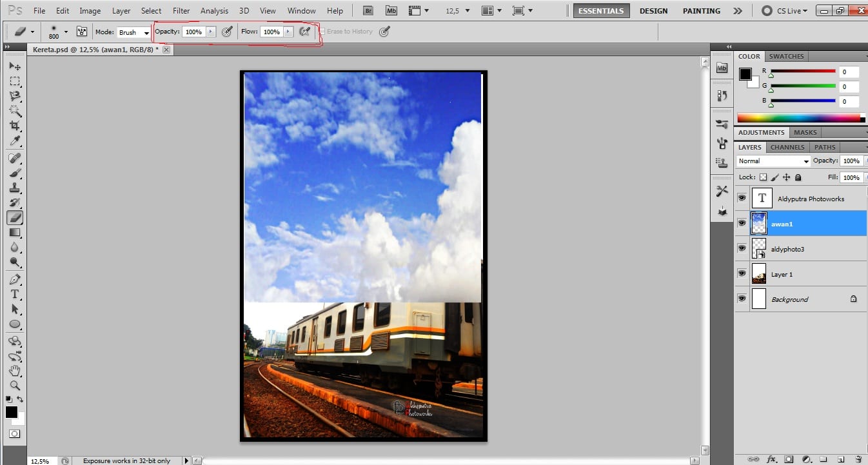Select the Hand tool
The image size is (868, 465).
tap(14, 371)
